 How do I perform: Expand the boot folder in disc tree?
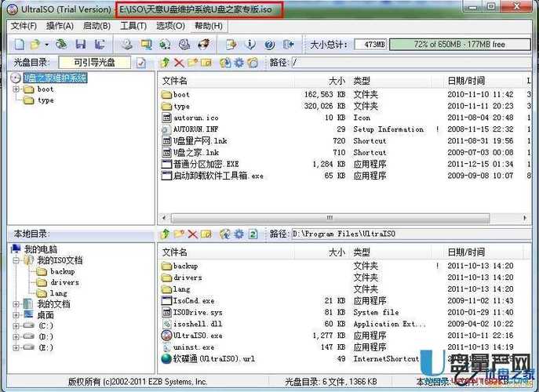coord(16,89)
